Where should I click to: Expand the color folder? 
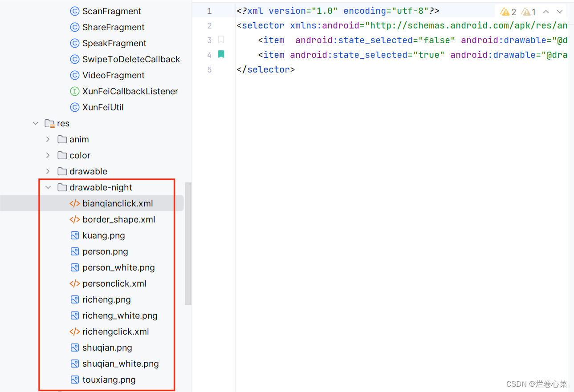48,155
